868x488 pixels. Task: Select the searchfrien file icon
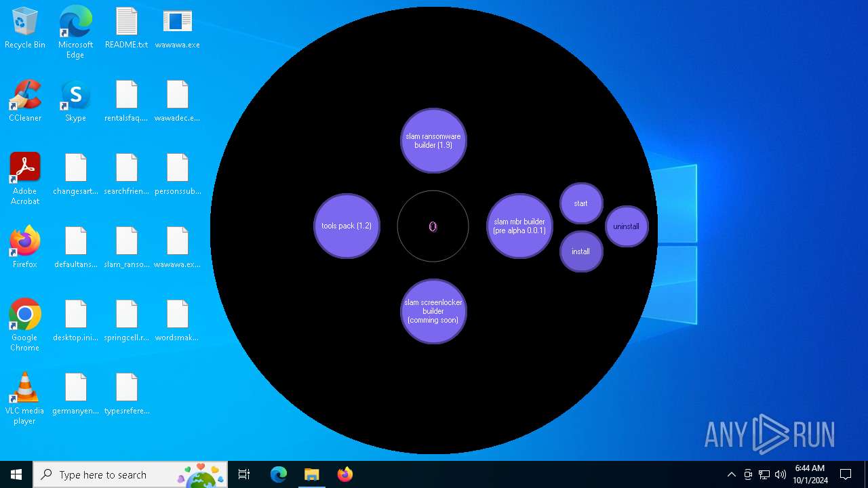126,175
